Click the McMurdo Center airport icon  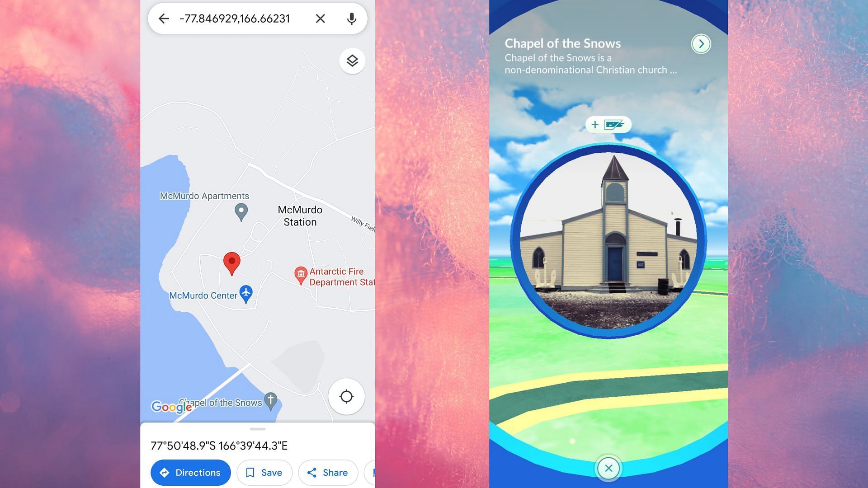[245, 292]
